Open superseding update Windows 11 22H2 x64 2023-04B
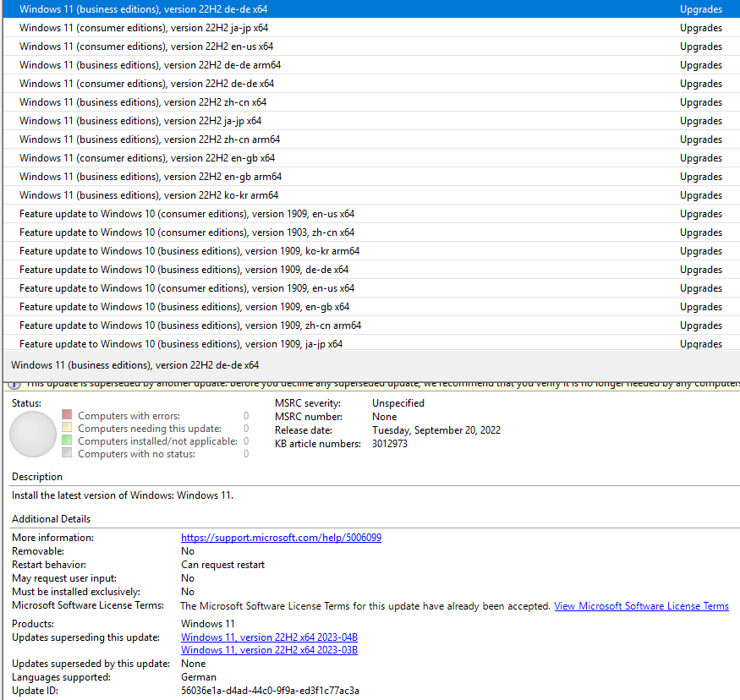 269,637
